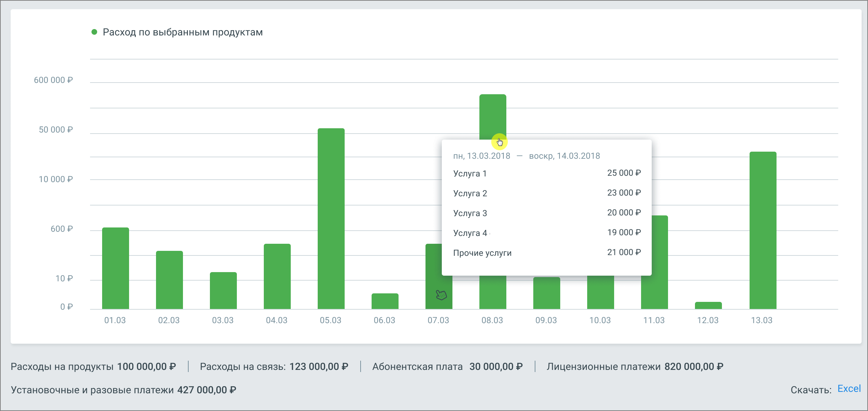Click Установочные и разовые платежи 427 000,00 ₽

pos(123,390)
